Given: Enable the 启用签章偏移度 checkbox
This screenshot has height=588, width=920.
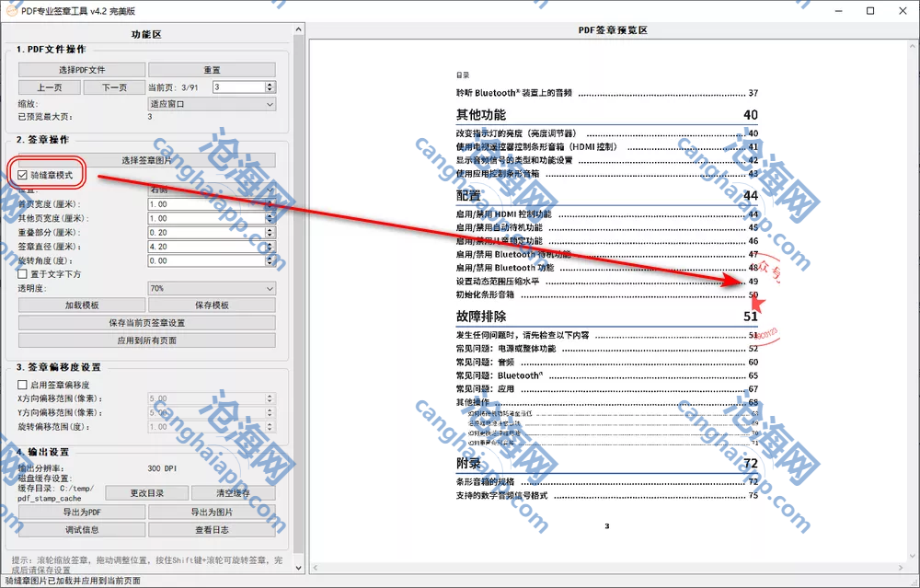Looking at the screenshot, I should click(x=23, y=385).
